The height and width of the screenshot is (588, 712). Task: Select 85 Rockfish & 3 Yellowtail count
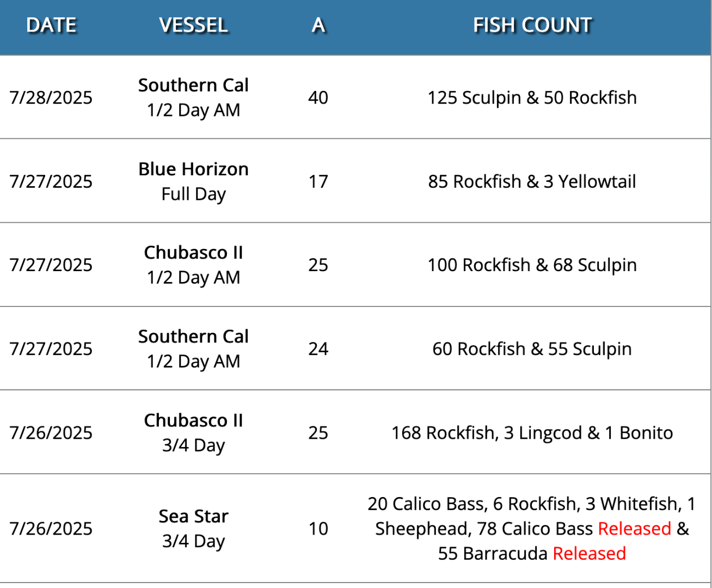[532, 181]
